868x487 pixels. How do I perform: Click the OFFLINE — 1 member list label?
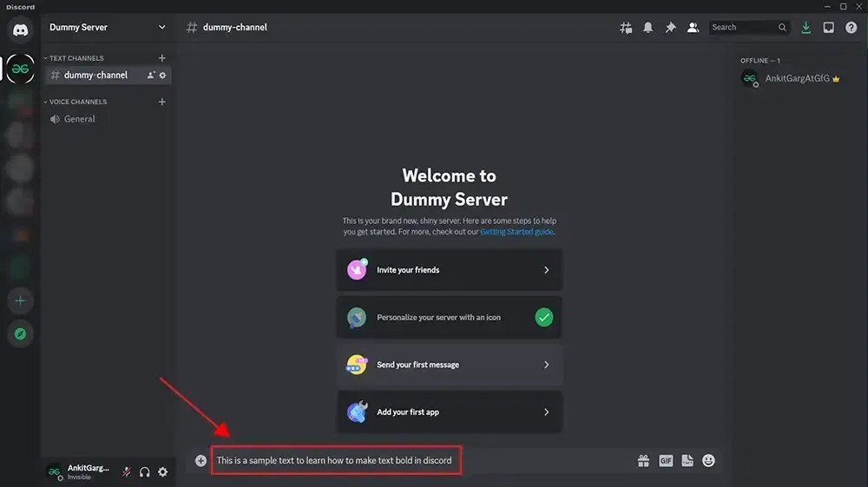760,60
